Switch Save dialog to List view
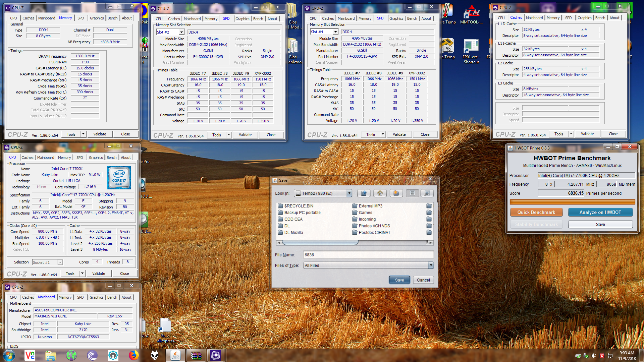The height and width of the screenshot is (362, 644). pyautogui.click(x=413, y=193)
